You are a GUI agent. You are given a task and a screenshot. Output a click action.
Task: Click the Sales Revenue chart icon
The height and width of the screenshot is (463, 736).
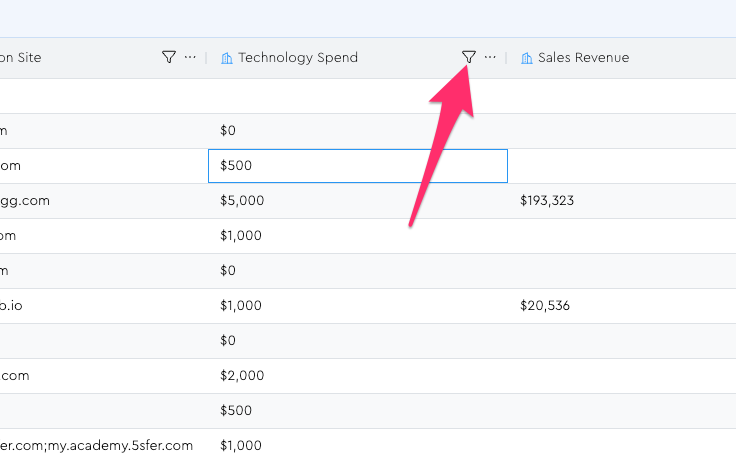[x=526, y=58]
